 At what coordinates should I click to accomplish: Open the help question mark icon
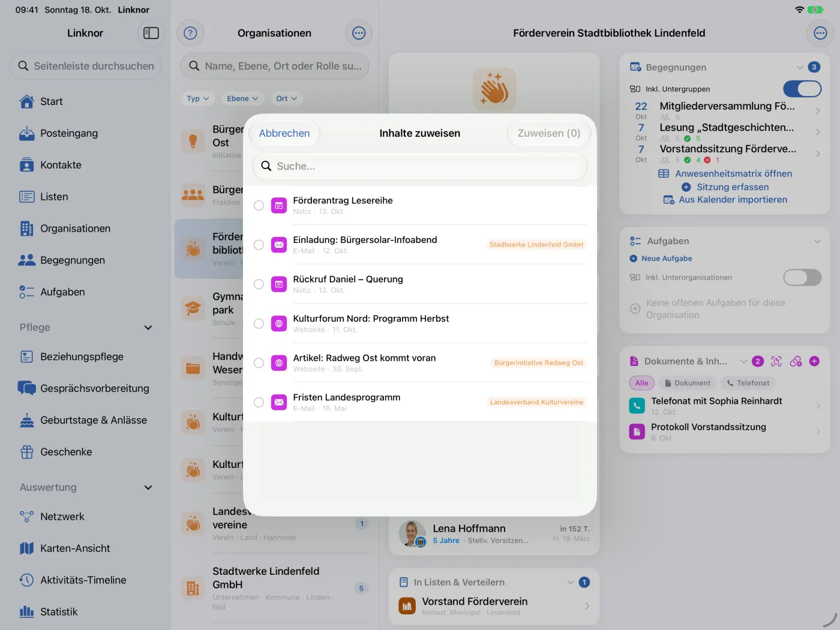pyautogui.click(x=190, y=33)
